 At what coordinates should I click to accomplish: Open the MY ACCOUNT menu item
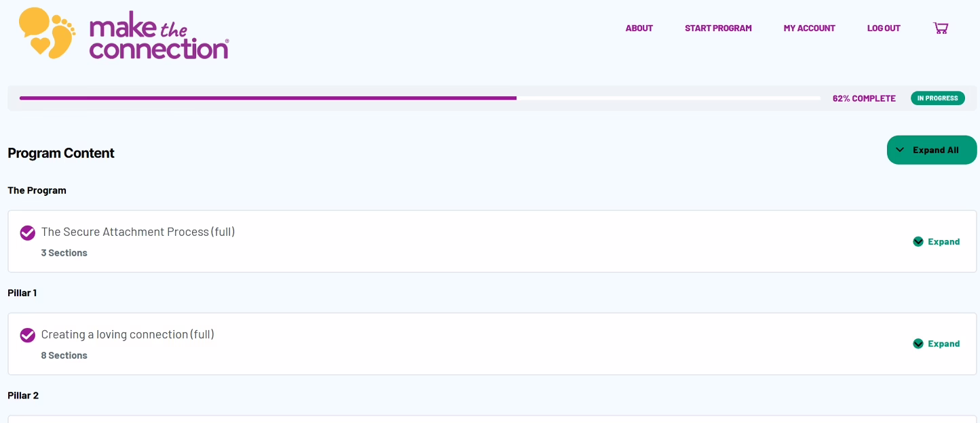(x=809, y=28)
